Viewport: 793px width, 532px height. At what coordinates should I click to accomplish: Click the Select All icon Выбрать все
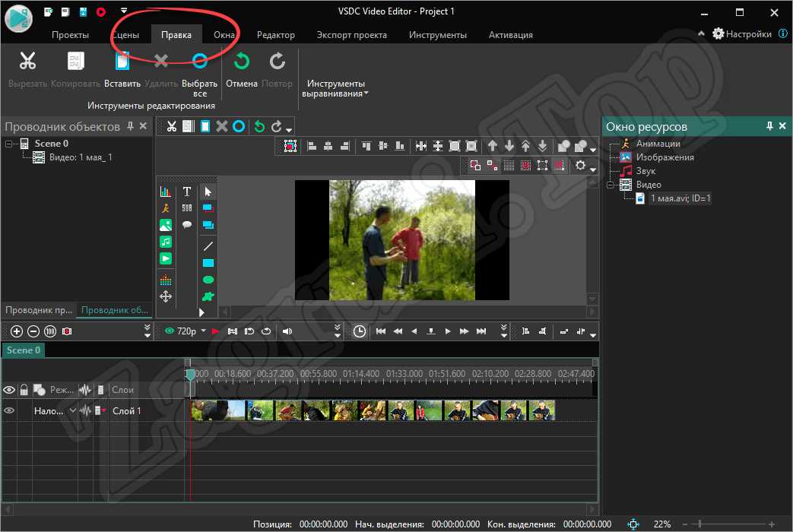(x=200, y=61)
